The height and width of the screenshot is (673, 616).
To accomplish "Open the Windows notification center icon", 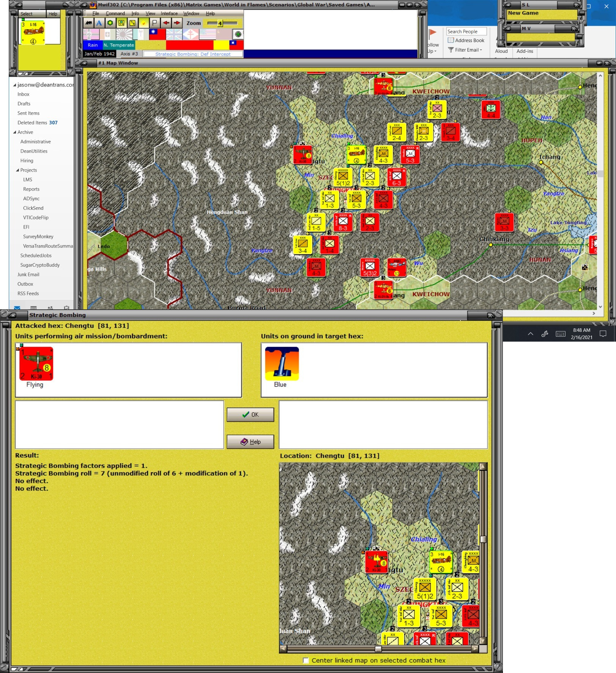I will click(603, 334).
